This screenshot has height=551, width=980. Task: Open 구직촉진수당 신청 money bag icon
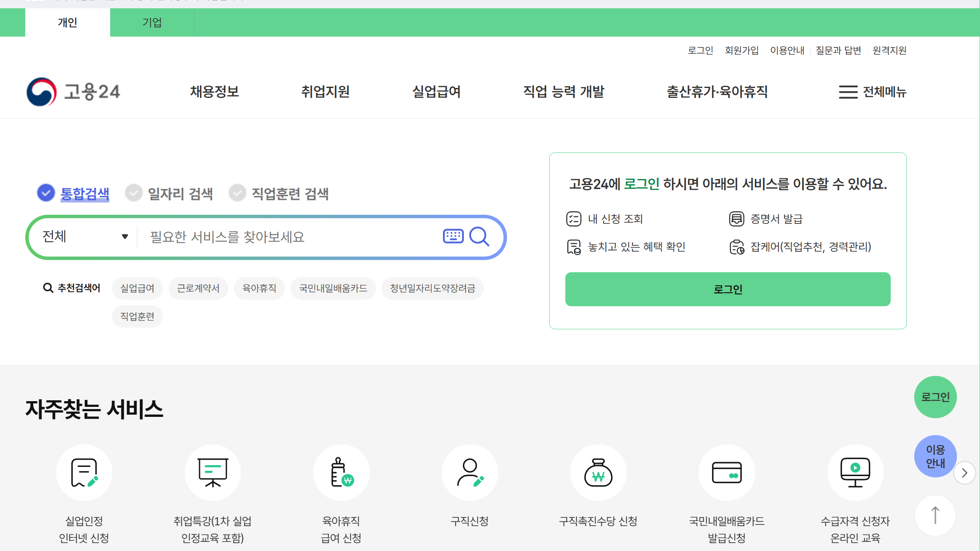coord(598,472)
